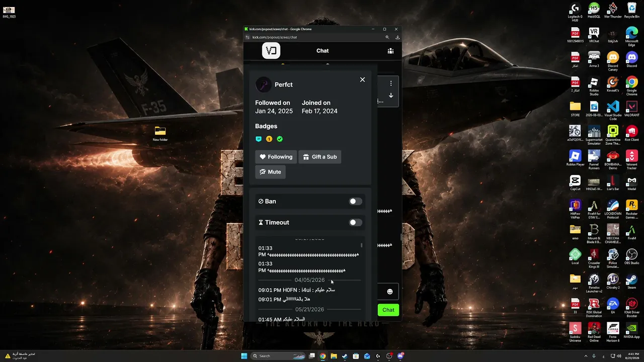Click 'Joined on' Feb 17, 2024 date

[x=319, y=111]
